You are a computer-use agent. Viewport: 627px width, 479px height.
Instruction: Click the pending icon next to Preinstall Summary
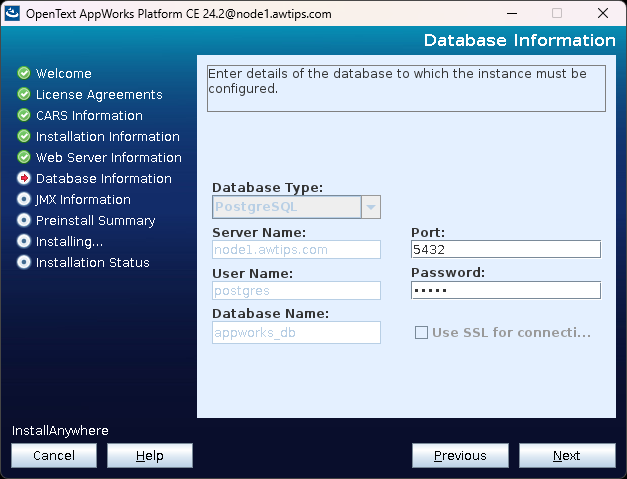[24, 221]
